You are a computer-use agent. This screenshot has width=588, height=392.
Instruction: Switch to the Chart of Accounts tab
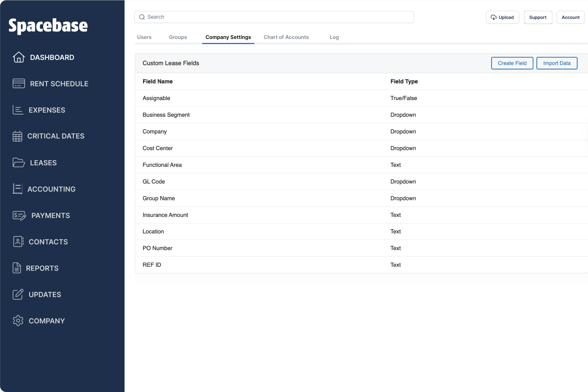click(x=286, y=37)
